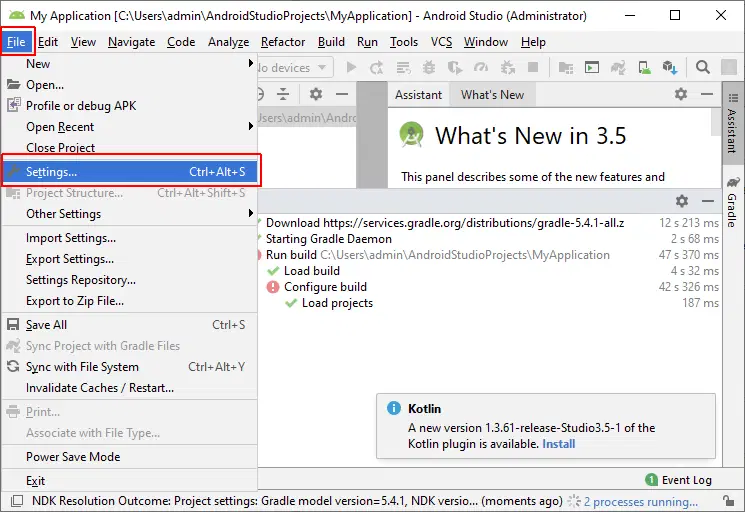Hide the project panel with minus icon
This screenshot has width=745, height=512.
(x=342, y=94)
